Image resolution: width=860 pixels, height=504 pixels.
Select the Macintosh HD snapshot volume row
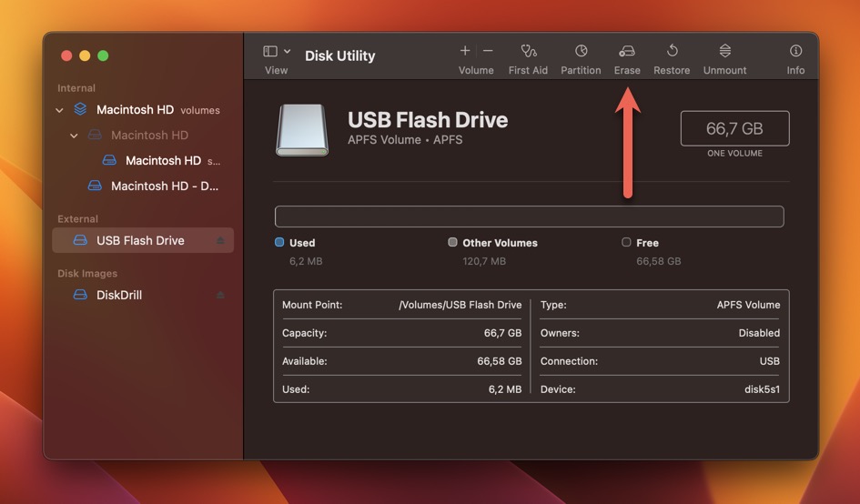click(143, 160)
